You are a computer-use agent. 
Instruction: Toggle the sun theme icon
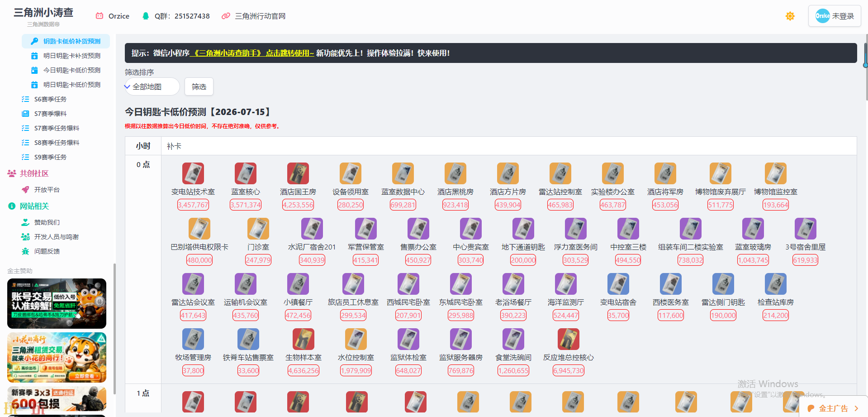coord(790,16)
